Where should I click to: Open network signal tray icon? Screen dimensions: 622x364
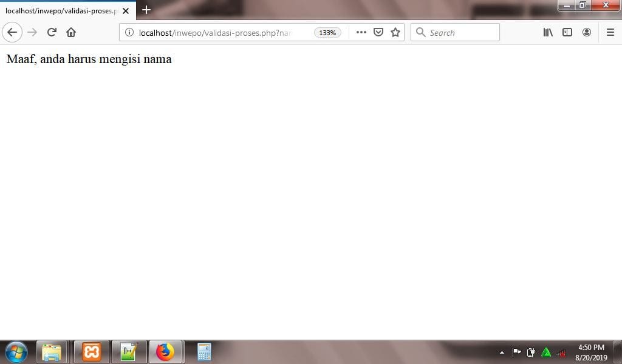(x=561, y=352)
